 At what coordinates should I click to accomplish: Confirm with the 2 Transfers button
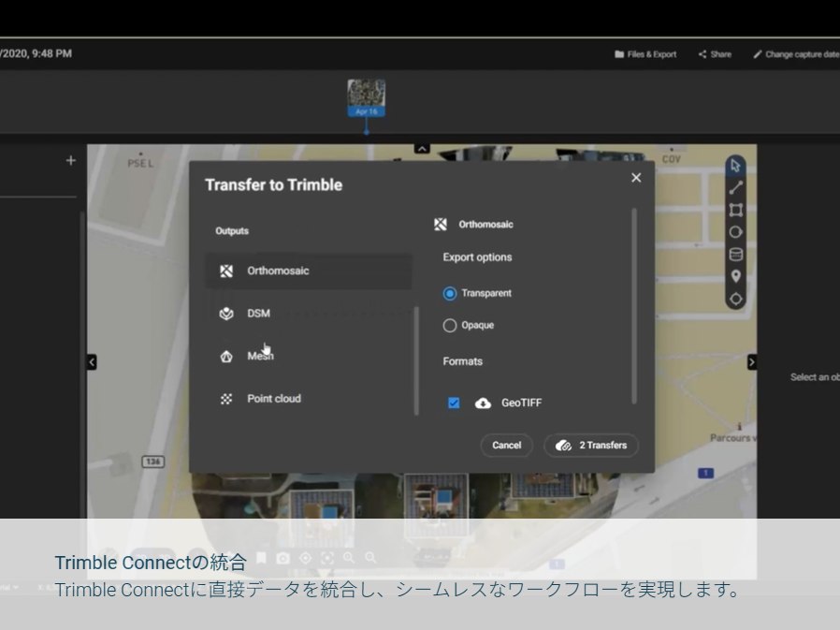[591, 445]
